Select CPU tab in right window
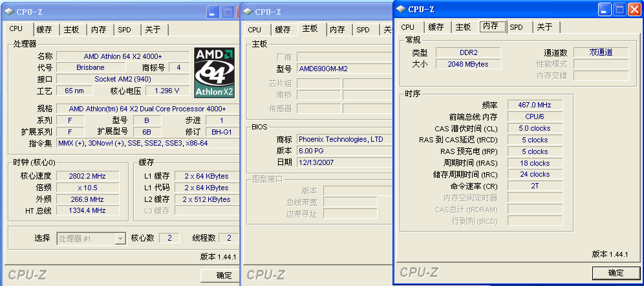644x286 pixels. [x=408, y=27]
